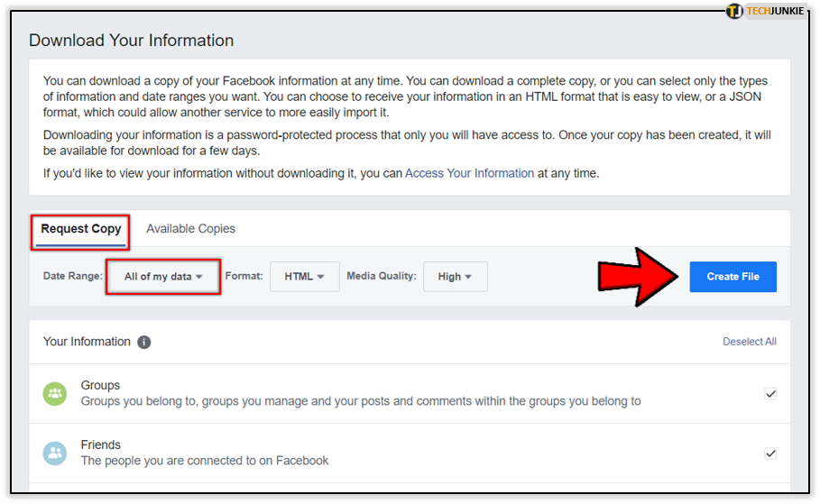Image resolution: width=820 pixels, height=504 pixels.
Task: Uncheck the Groups checkbox
Action: [770, 394]
